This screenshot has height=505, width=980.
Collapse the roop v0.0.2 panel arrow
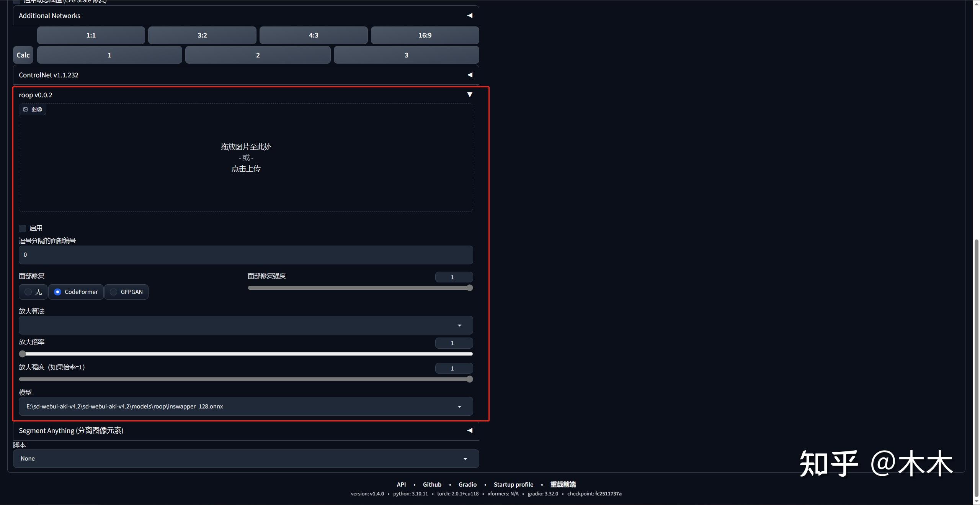click(469, 95)
